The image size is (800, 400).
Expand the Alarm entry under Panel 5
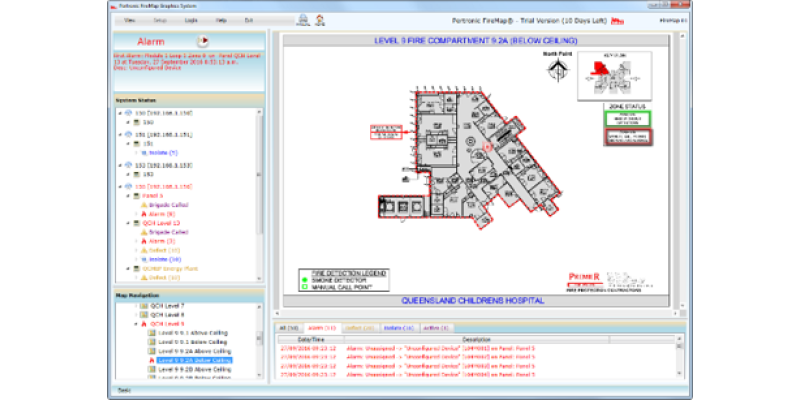click(136, 214)
